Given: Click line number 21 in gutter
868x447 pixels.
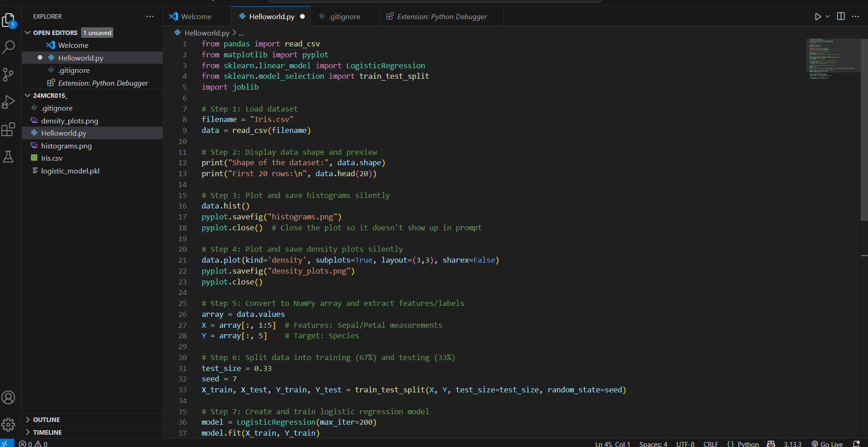Looking at the screenshot, I should coord(183,260).
